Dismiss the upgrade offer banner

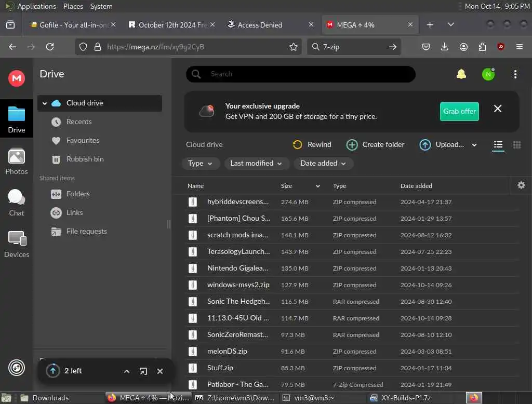(497, 109)
